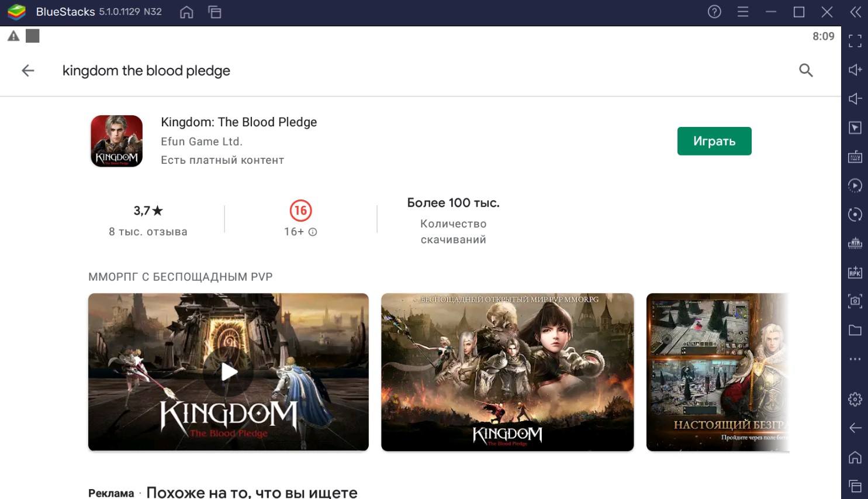This screenshot has width=868, height=499.
Task: Open sync operations icon in sidebar
Action: (x=855, y=214)
